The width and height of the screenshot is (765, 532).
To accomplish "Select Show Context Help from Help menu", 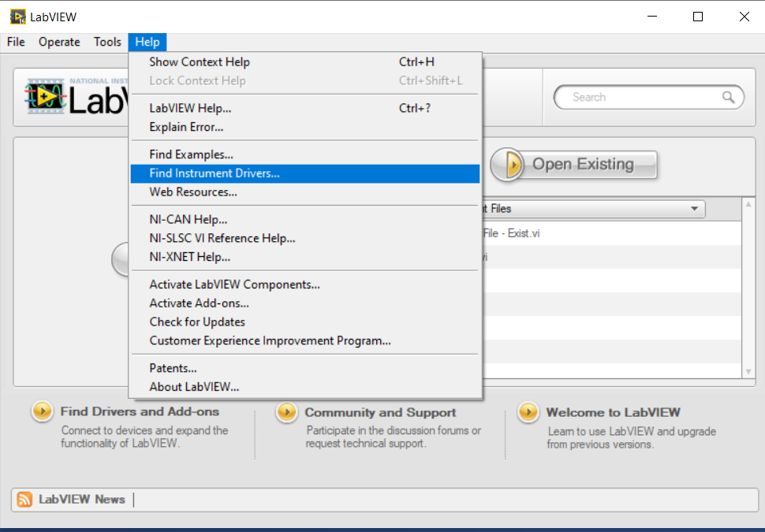I will [x=199, y=61].
